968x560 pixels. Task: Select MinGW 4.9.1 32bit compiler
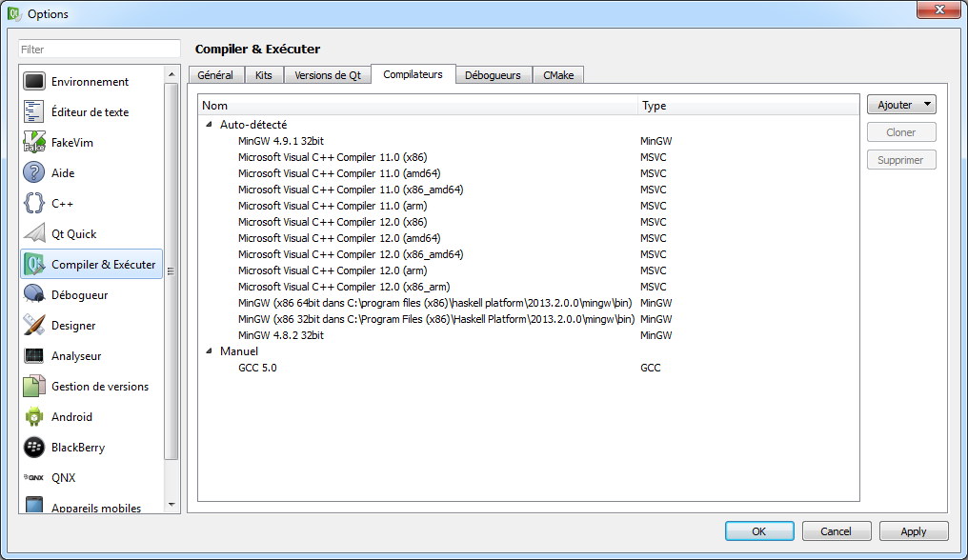(x=281, y=141)
